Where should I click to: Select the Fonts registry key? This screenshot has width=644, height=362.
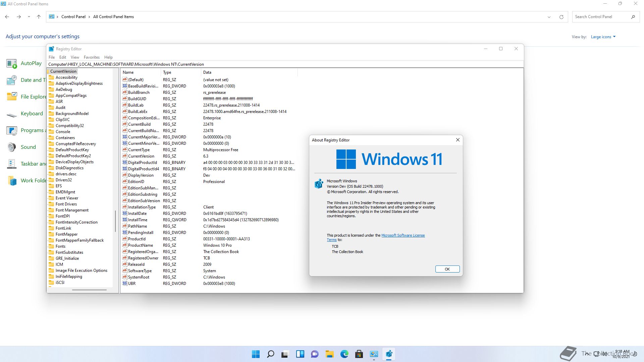60,246
